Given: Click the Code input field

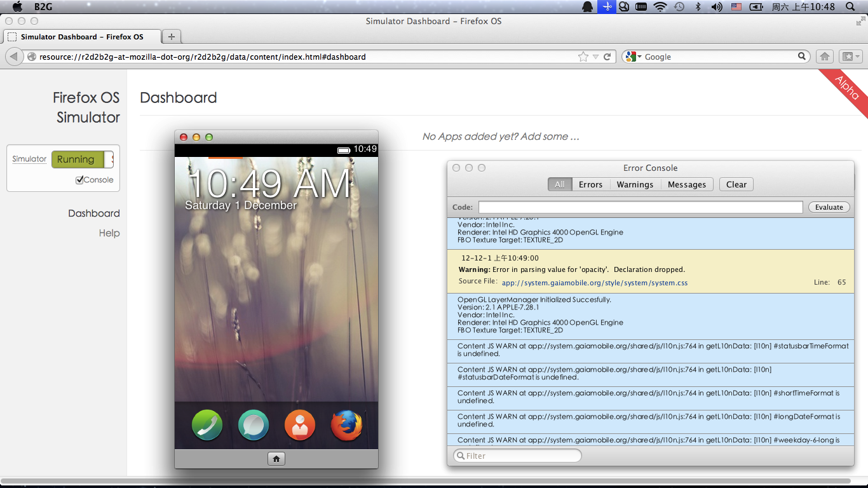Looking at the screenshot, I should (x=641, y=207).
